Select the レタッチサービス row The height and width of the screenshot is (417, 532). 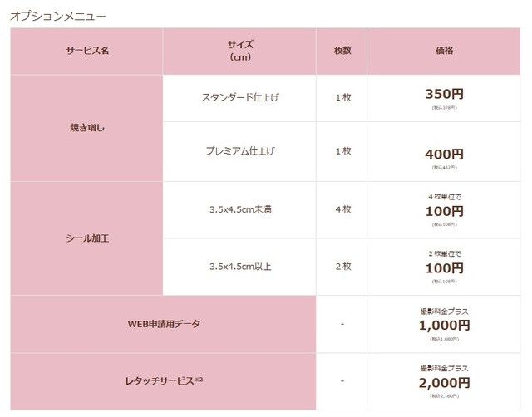163,380
